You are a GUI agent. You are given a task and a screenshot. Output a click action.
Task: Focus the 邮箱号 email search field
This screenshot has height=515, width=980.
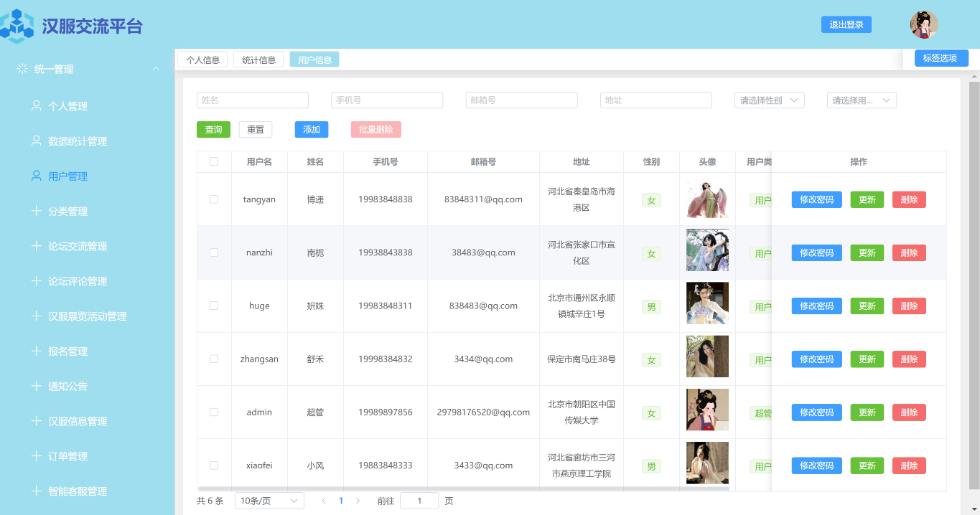tap(521, 100)
